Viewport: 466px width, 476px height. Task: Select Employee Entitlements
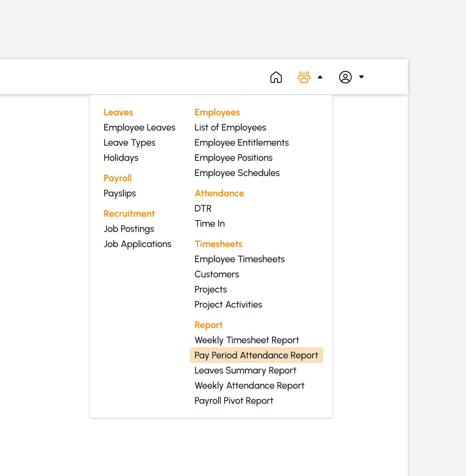coord(241,143)
